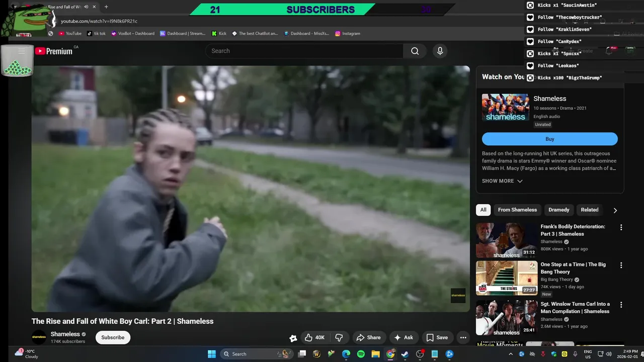Image resolution: width=644 pixels, height=362 pixels.
Task: Save video to a playlist
Action: pos(437,337)
